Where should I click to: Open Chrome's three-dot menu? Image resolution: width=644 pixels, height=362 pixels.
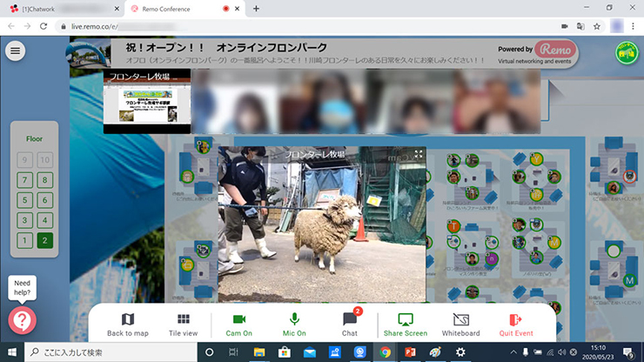(x=633, y=26)
